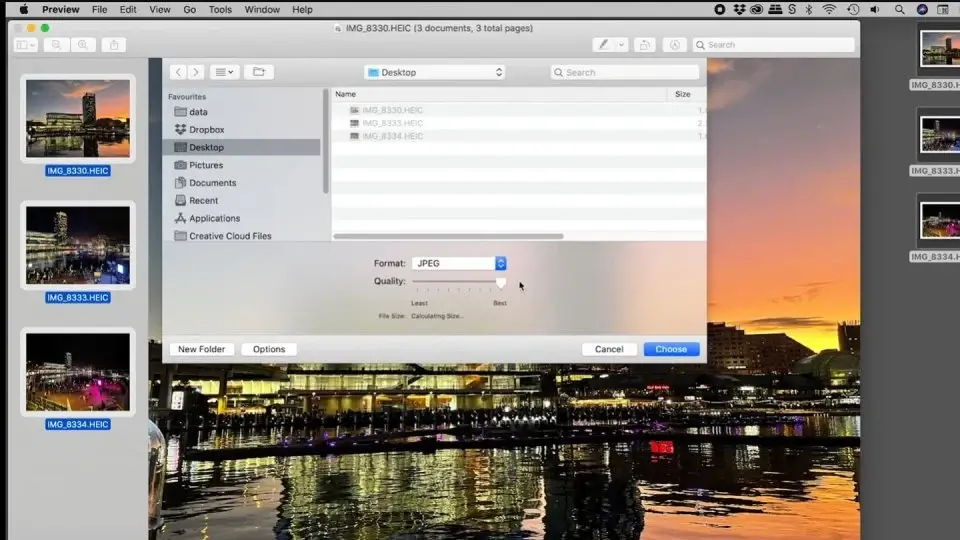
Task: Go back with the dialog left arrow
Action: 178,72
